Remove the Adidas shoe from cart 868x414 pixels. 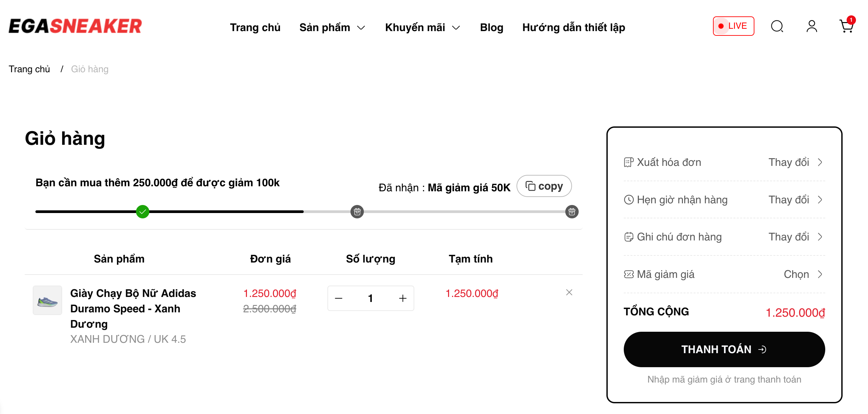pyautogui.click(x=569, y=292)
